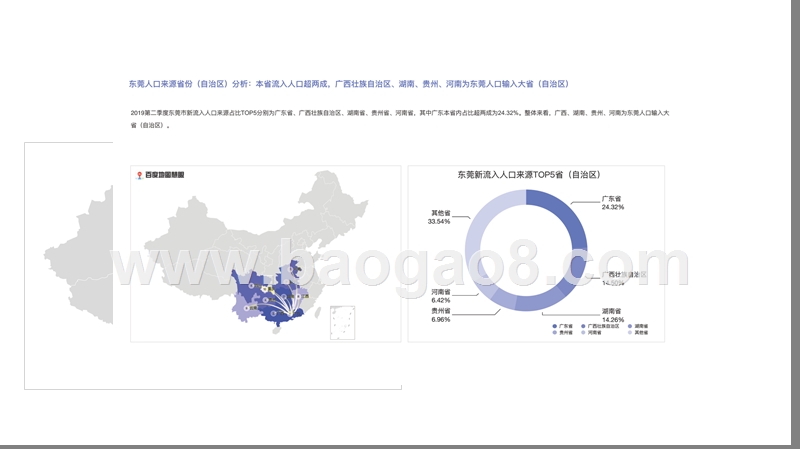
Task: Click the Baidu Map Huiyan logo pin
Action: [139, 175]
